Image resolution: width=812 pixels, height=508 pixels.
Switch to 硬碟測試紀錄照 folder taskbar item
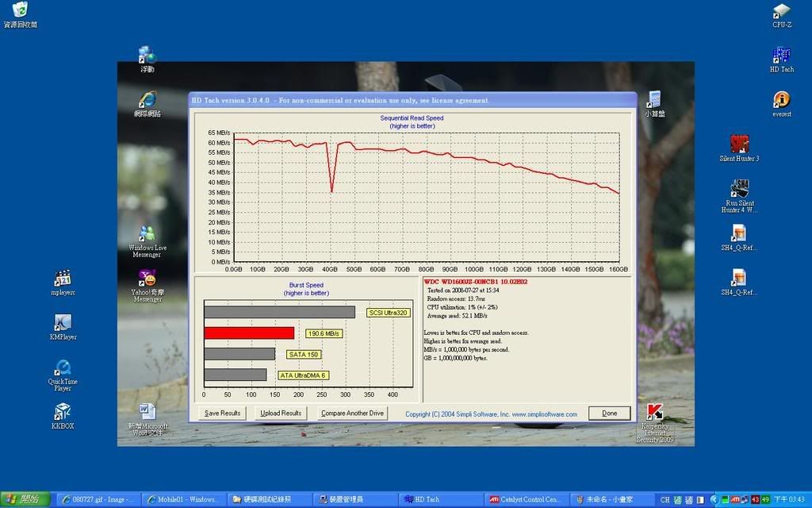tap(268, 500)
